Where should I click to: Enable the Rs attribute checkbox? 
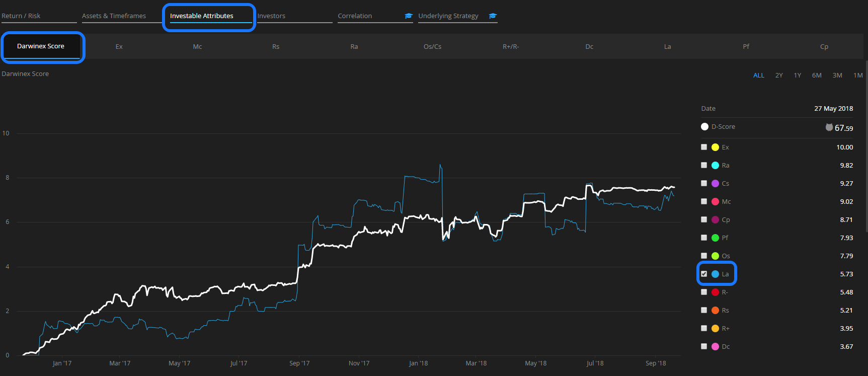click(704, 310)
